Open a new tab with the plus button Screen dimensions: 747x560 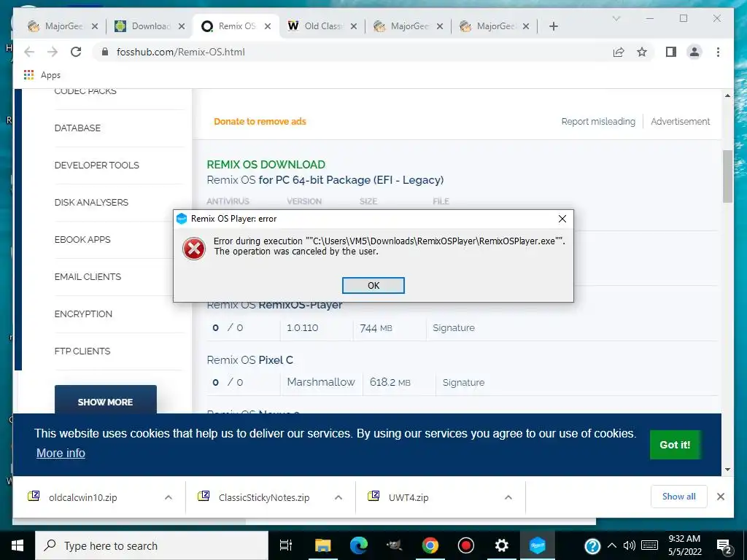pyautogui.click(x=553, y=26)
